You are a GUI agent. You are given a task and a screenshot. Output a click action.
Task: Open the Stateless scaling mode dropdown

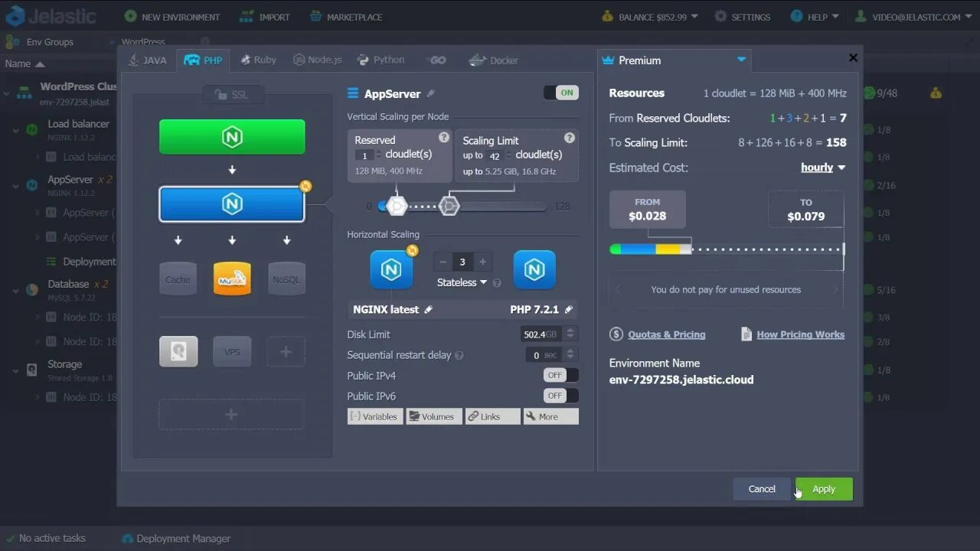click(x=462, y=282)
